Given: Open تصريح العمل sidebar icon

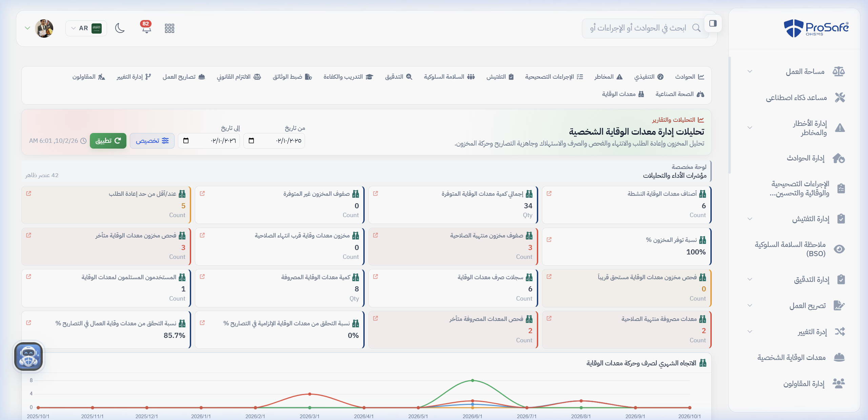Looking at the screenshot, I should [x=839, y=306].
